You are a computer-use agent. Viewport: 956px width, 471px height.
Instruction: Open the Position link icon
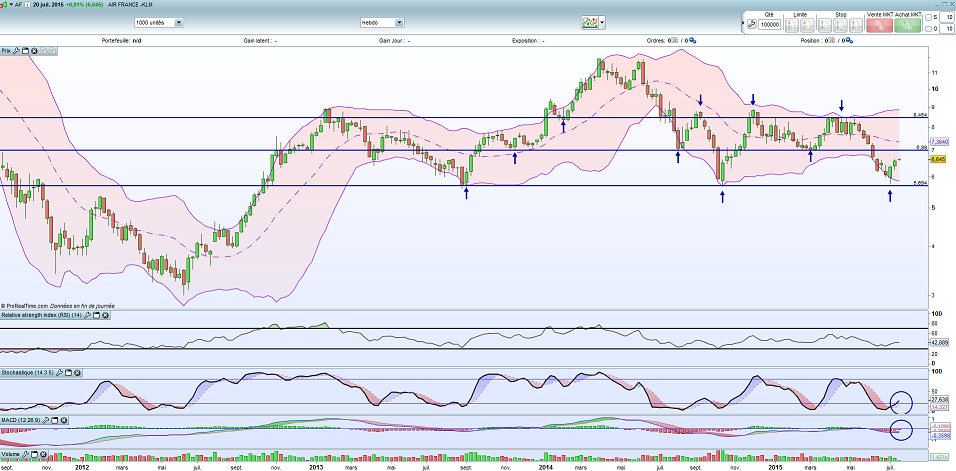pyautogui.click(x=849, y=41)
